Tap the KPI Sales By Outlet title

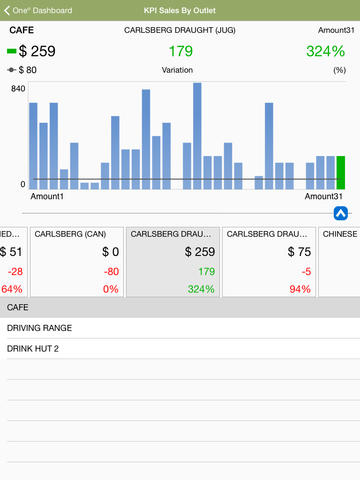(180, 11)
